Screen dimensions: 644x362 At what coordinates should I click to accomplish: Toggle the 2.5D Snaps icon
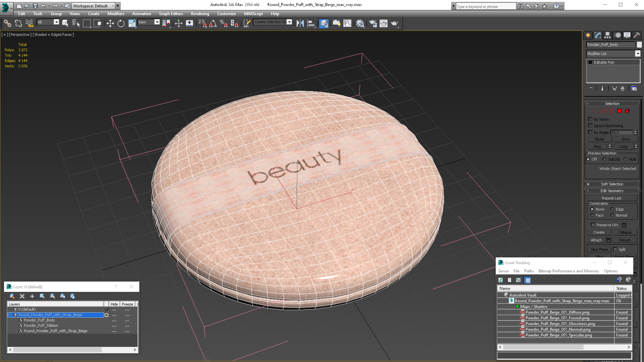pos(202,23)
